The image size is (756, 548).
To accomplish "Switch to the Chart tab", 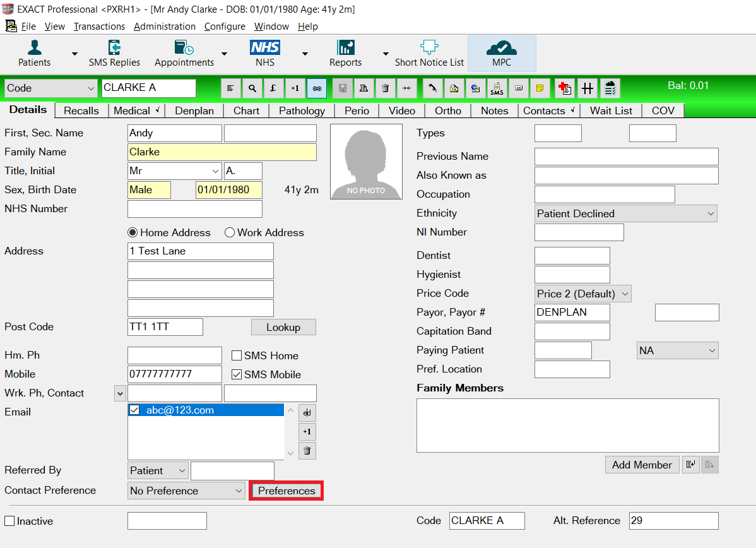I will click(x=246, y=111).
